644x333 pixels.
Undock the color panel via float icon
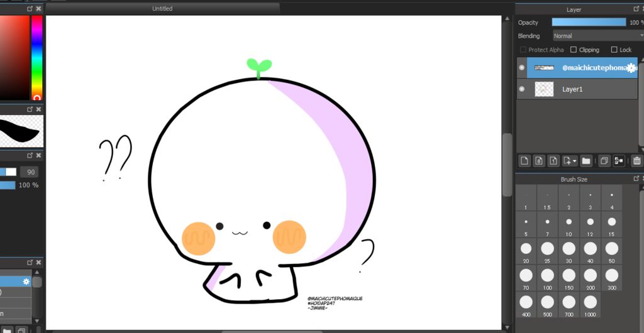coord(30,9)
